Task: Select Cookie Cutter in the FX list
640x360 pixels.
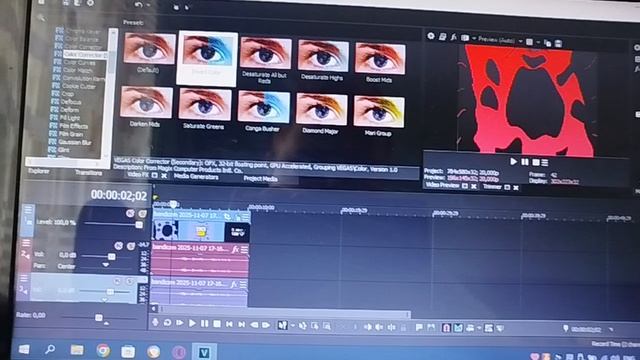Action: pos(78,87)
